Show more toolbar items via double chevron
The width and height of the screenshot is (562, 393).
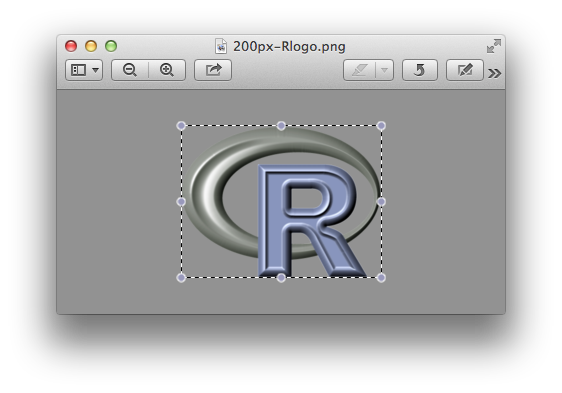point(495,74)
